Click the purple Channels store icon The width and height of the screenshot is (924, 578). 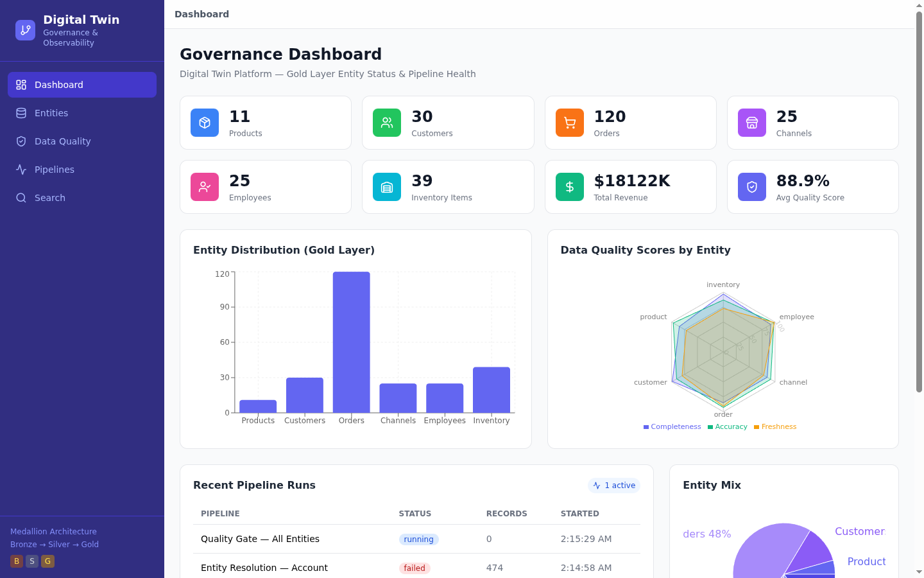[751, 123]
